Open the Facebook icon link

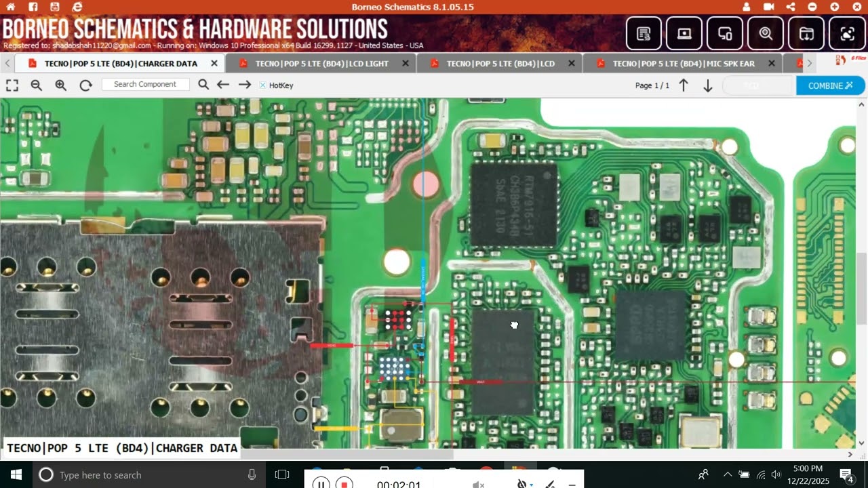click(33, 6)
